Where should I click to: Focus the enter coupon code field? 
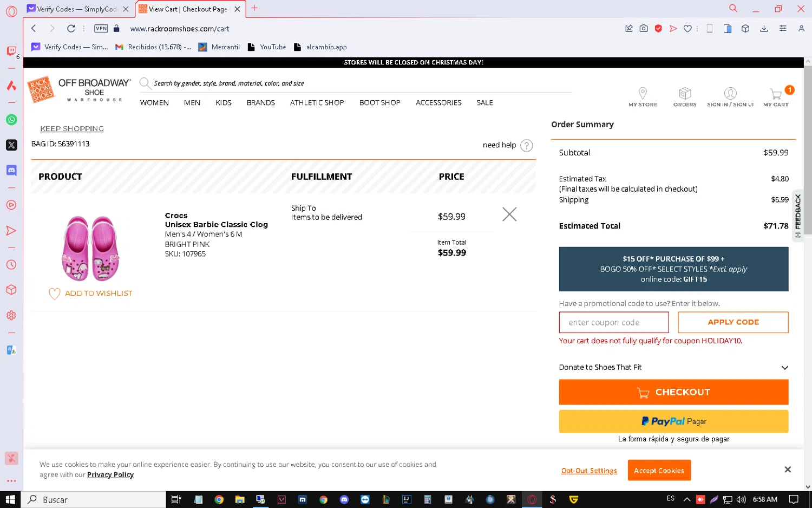click(x=614, y=322)
